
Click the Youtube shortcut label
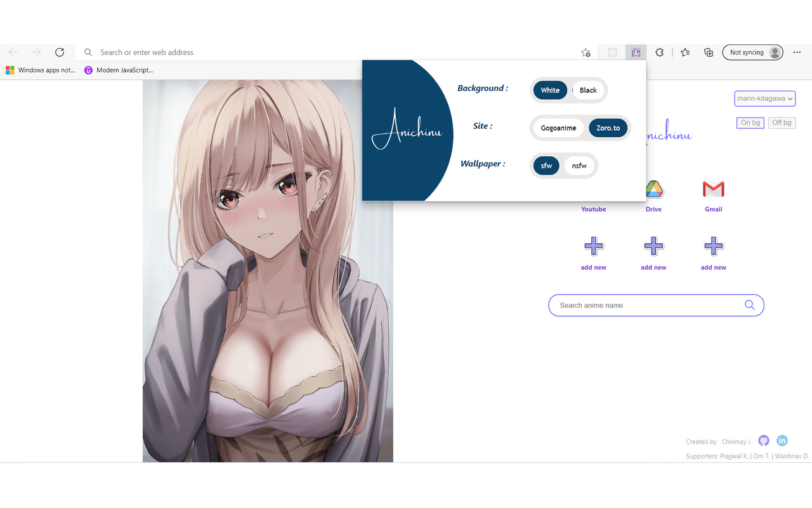pyautogui.click(x=594, y=209)
